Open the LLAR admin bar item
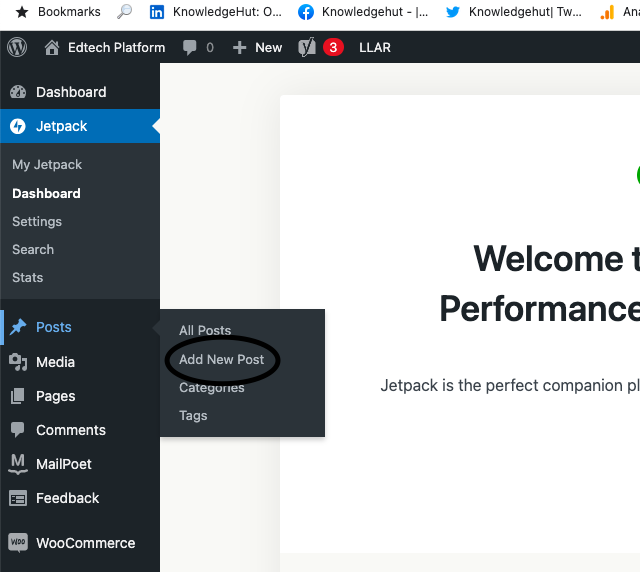The width and height of the screenshot is (640, 572). pyautogui.click(x=375, y=48)
